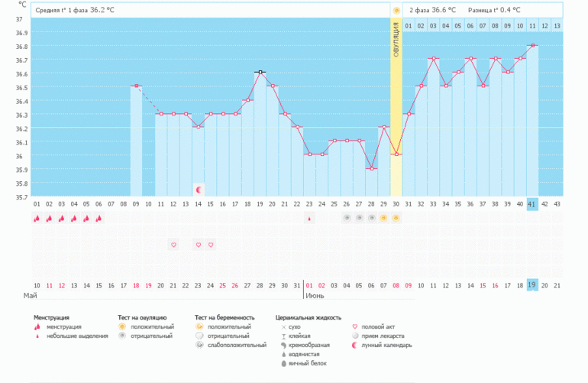Click the vertical ОВУЛЯЦИЯ column label
This screenshot has width=588, height=383.
coord(396,41)
